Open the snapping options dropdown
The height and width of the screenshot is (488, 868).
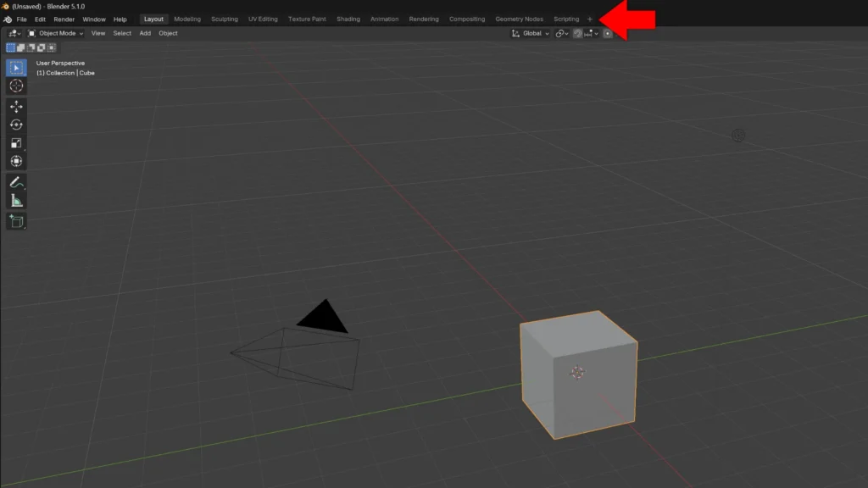click(x=591, y=33)
